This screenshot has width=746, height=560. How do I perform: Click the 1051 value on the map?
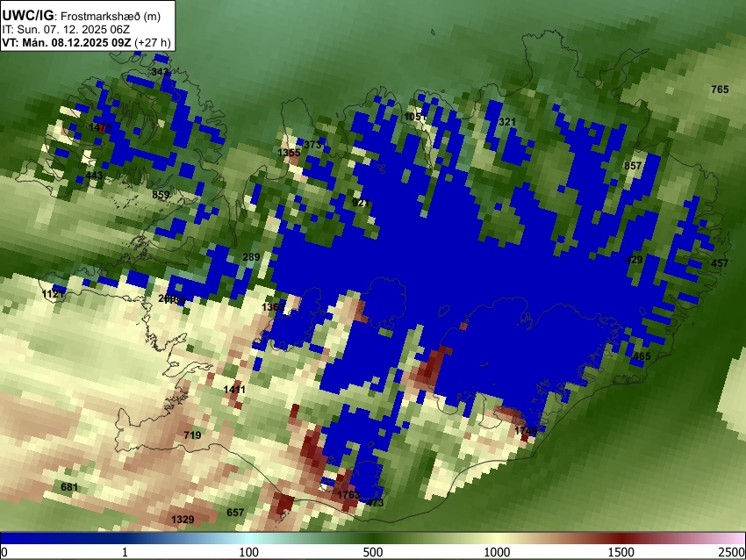415,117
